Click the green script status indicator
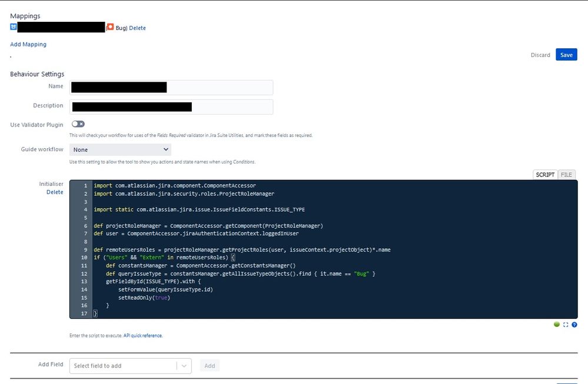 point(556,325)
